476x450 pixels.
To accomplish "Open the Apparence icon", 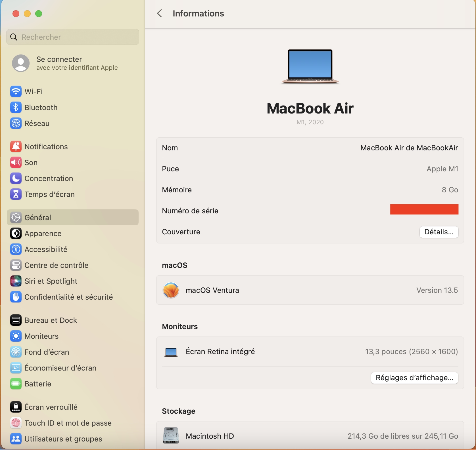I will coord(16,233).
